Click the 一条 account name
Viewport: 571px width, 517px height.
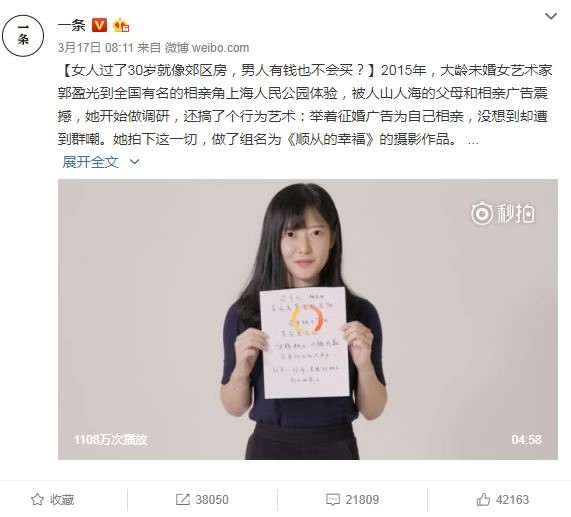coord(72,25)
